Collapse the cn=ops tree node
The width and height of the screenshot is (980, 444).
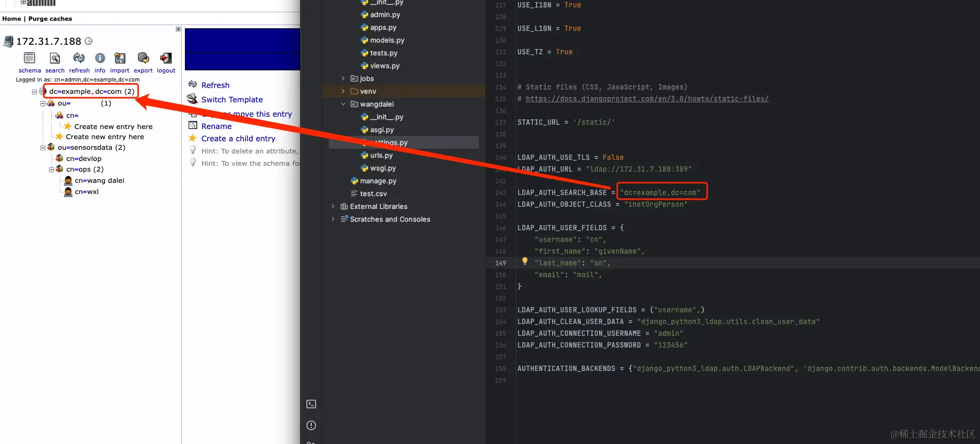tap(52, 169)
